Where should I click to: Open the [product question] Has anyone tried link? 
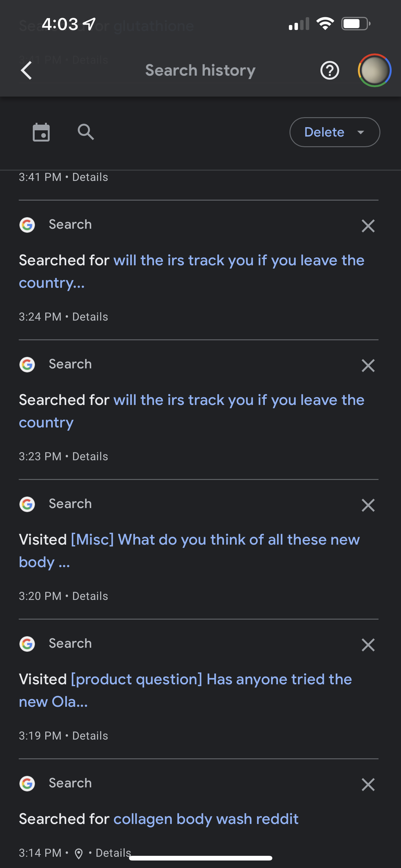[211, 680]
